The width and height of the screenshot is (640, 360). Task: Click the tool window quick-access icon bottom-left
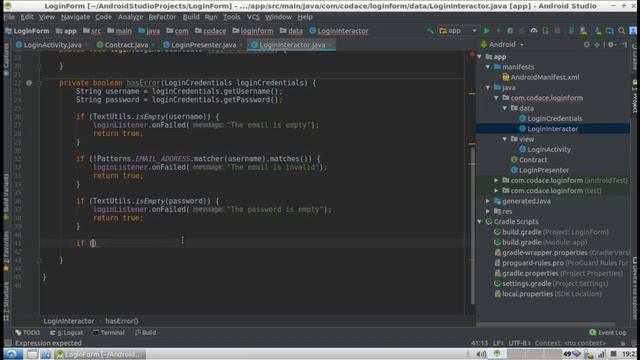pyautogui.click(x=8, y=343)
